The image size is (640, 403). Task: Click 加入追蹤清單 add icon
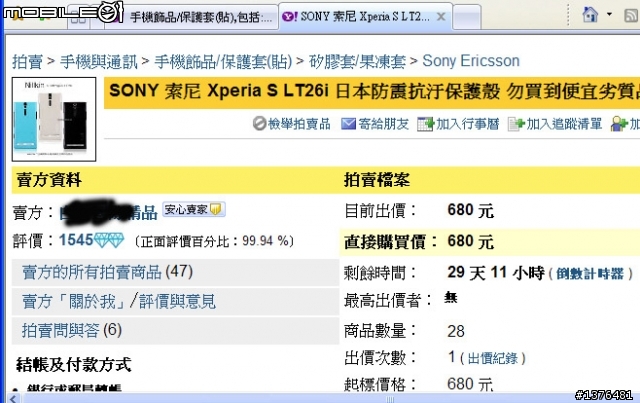516,124
